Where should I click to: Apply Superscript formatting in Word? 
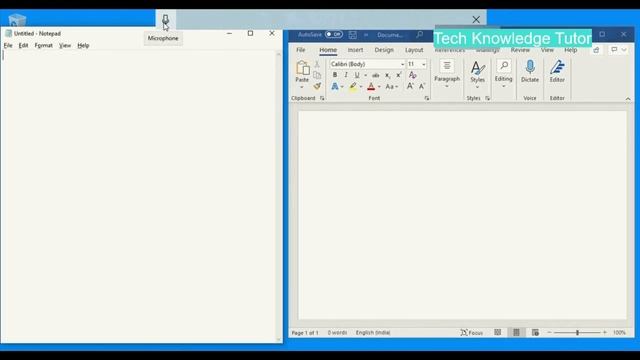(399, 75)
